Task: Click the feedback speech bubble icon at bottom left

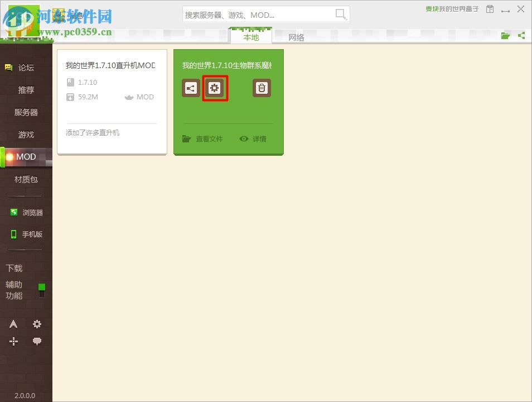Action: pyautogui.click(x=37, y=341)
